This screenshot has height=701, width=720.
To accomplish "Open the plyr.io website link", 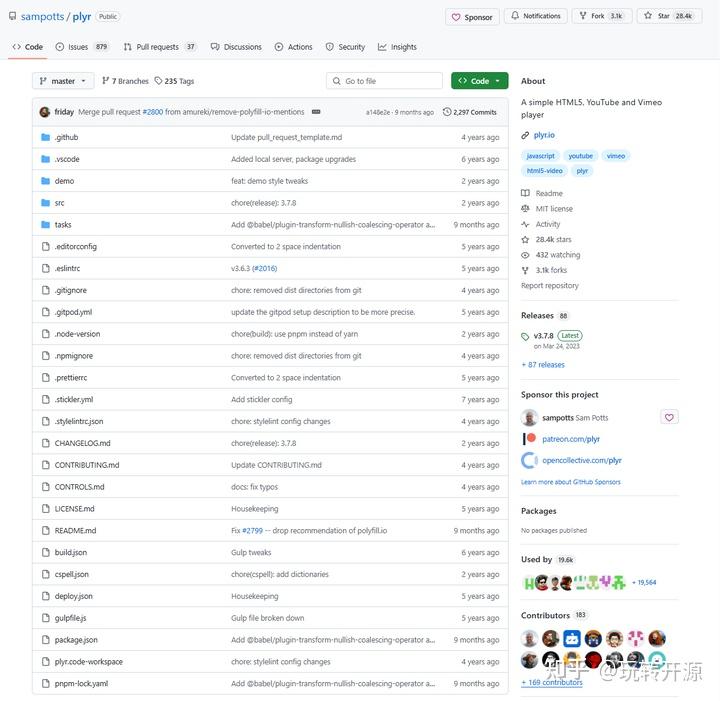I will coord(544,135).
